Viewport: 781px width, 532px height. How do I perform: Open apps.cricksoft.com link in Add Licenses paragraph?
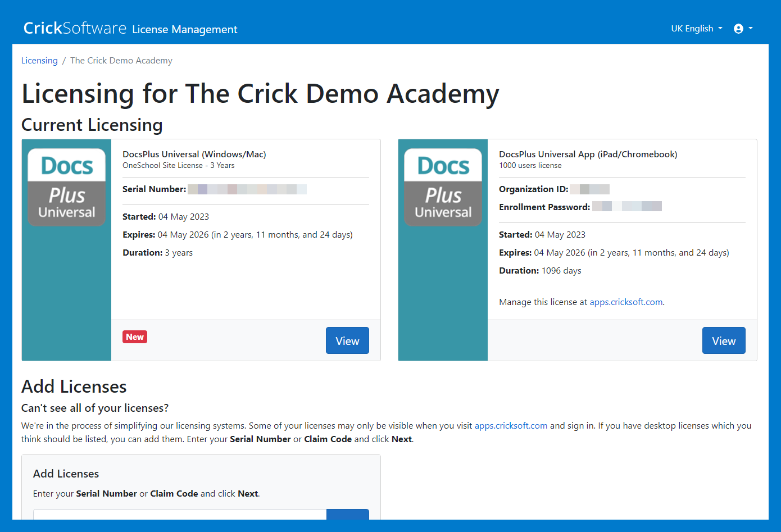click(511, 426)
